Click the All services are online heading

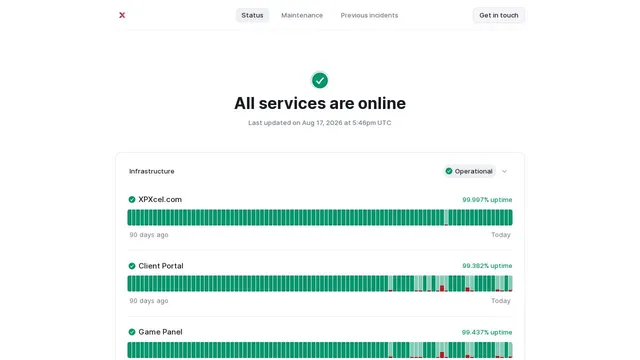320,103
